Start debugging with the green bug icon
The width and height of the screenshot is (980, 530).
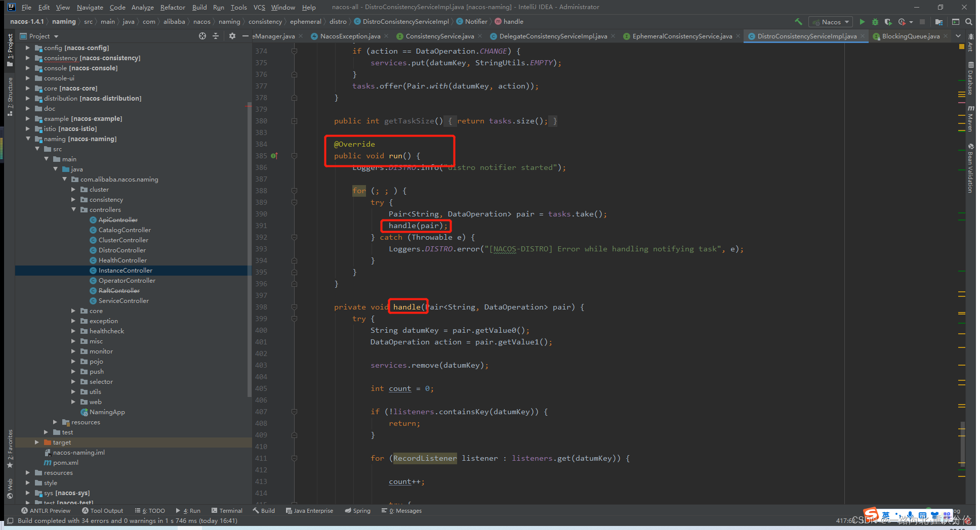875,22
